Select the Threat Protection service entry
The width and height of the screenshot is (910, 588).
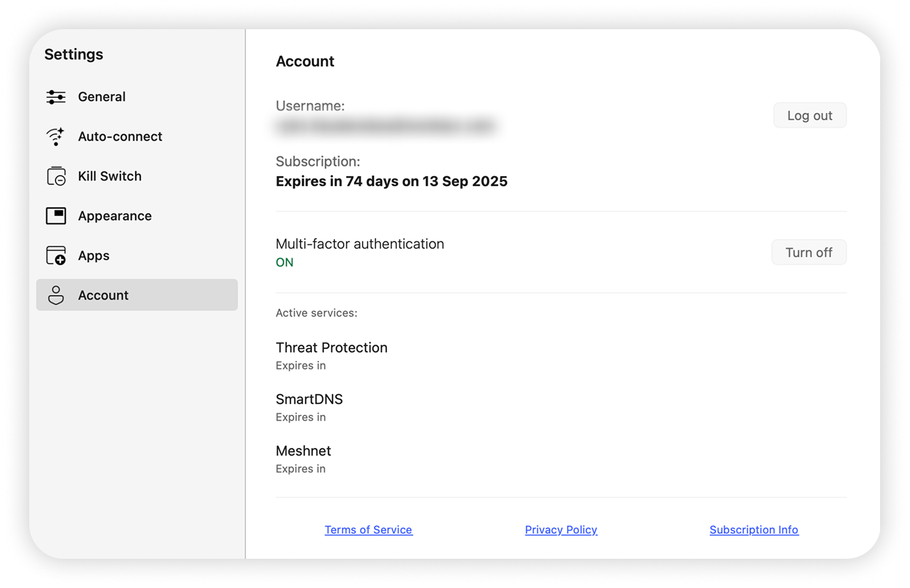tap(331, 348)
